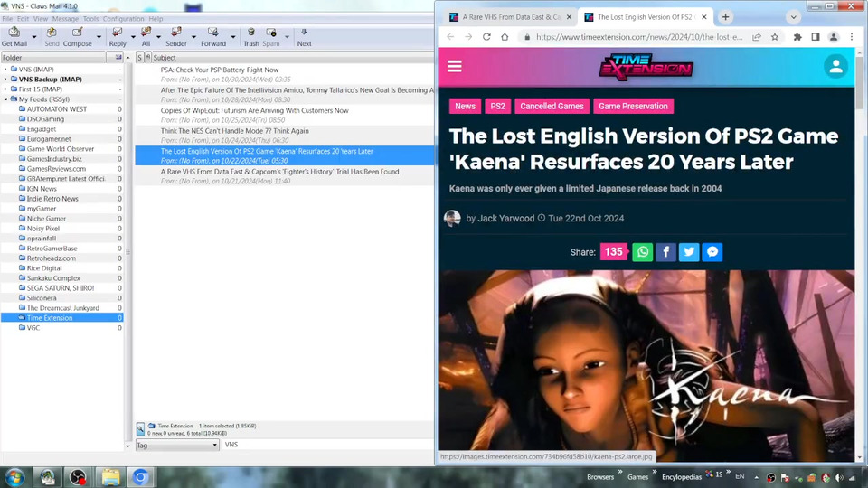Click the share page icon in address bar
This screenshot has width=868, height=488.
click(x=756, y=36)
